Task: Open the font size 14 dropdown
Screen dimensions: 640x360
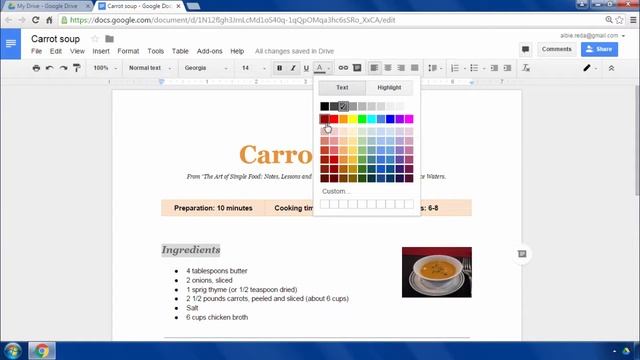Action: coord(253,68)
